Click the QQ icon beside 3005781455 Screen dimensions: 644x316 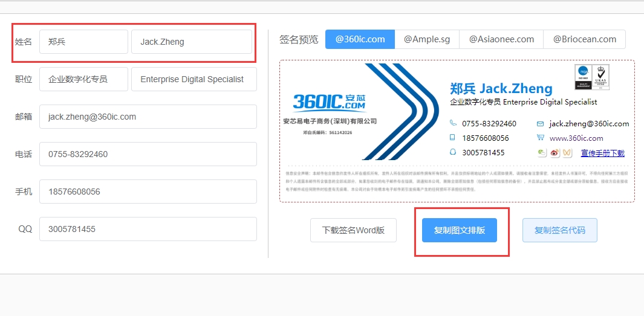click(453, 152)
